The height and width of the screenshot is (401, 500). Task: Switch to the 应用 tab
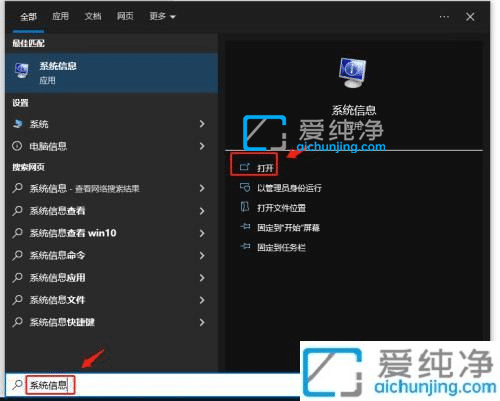point(60,16)
